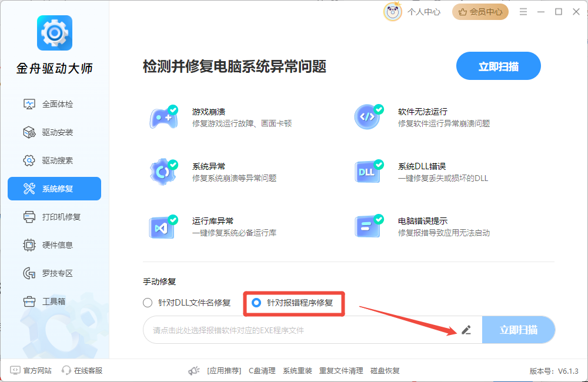Image resolution: width=588 pixels, height=382 pixels.
Task: Open 在线客服 online support
Action: 82,370
